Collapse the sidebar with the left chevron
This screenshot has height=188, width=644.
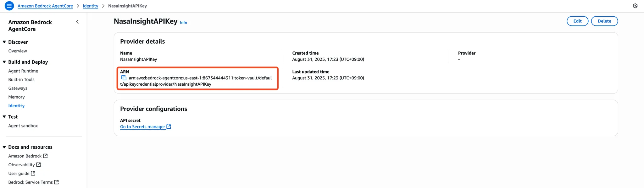coord(77,22)
